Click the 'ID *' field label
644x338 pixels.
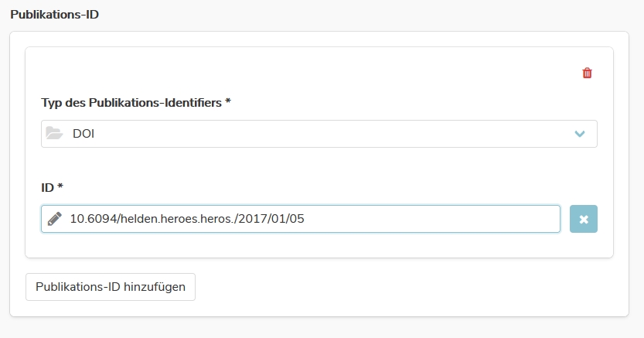[x=52, y=188]
